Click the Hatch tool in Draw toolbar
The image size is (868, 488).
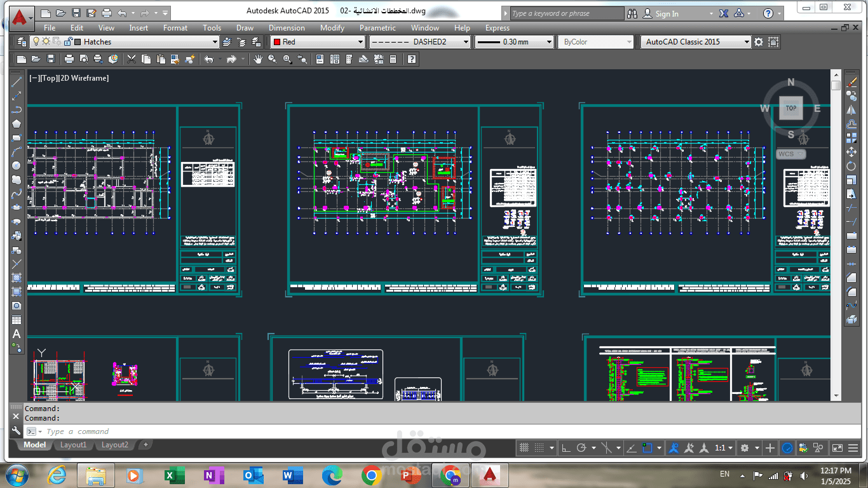[x=17, y=278]
